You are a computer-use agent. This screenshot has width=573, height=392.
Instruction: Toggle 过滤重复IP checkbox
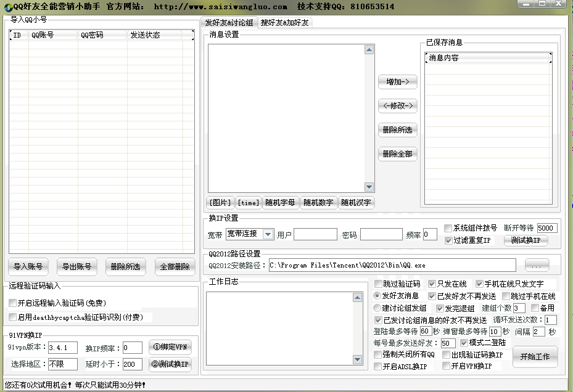(x=448, y=240)
